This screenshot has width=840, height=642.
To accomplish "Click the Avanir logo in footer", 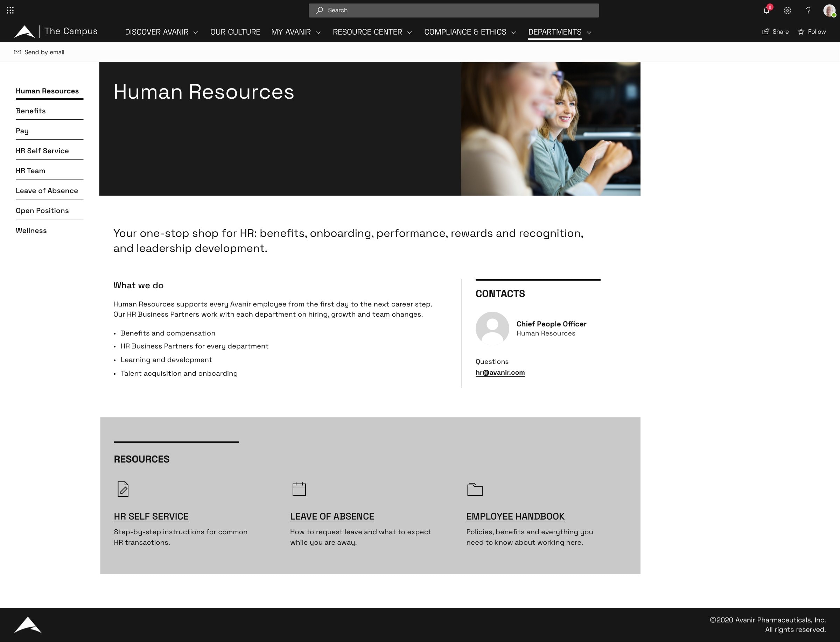I will pos(28,625).
